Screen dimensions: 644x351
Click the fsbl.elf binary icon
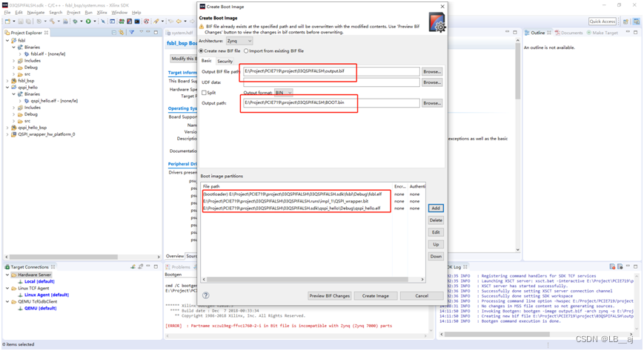pos(27,54)
